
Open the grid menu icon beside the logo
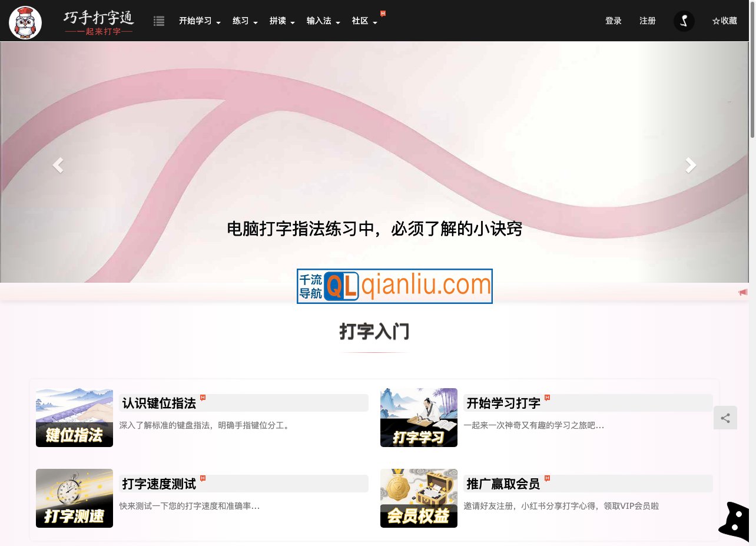click(x=158, y=21)
